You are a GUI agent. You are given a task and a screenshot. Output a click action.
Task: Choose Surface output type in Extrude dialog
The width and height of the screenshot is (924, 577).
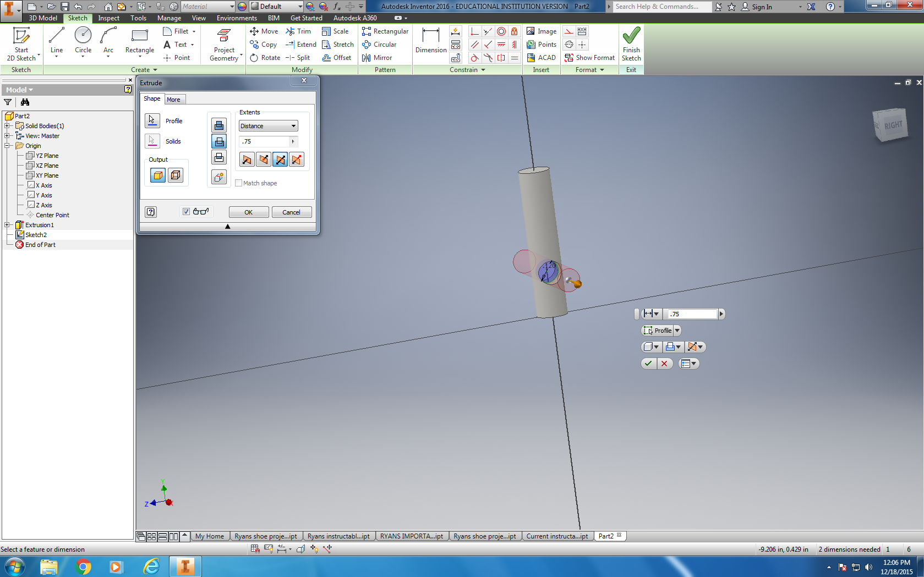[176, 175]
